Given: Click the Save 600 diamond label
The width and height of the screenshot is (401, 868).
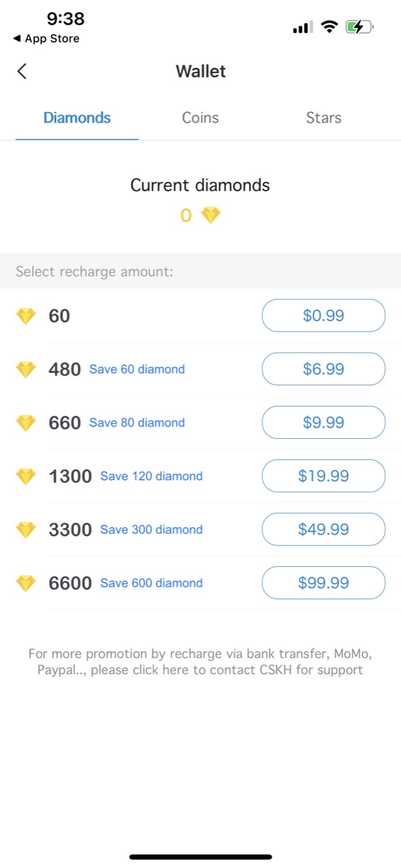Looking at the screenshot, I should pyautogui.click(x=151, y=583).
